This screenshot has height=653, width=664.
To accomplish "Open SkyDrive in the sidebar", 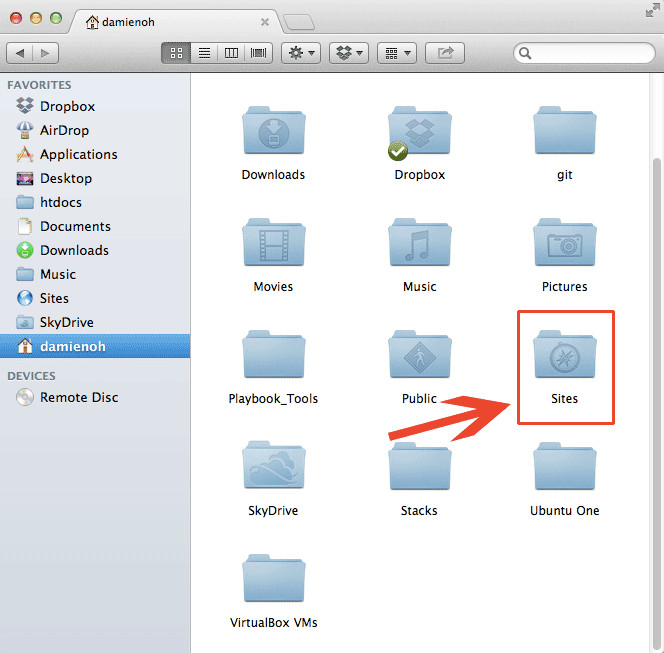I will click(x=95, y=322).
